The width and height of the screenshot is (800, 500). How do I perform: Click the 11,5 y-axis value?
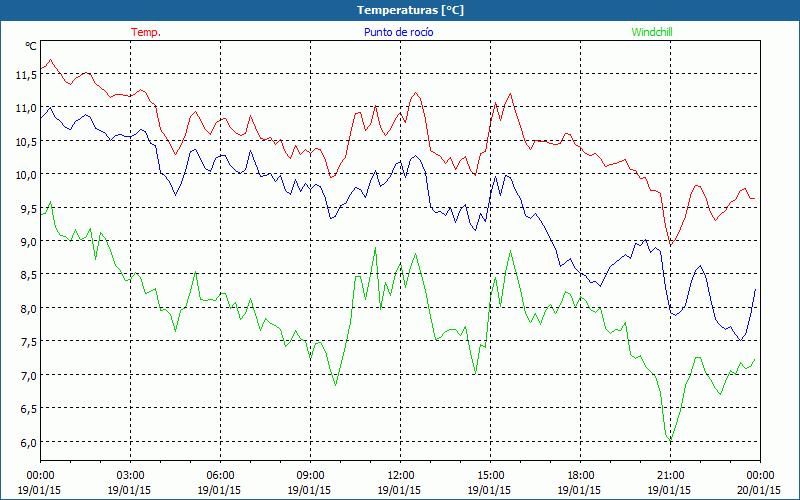click(x=26, y=75)
